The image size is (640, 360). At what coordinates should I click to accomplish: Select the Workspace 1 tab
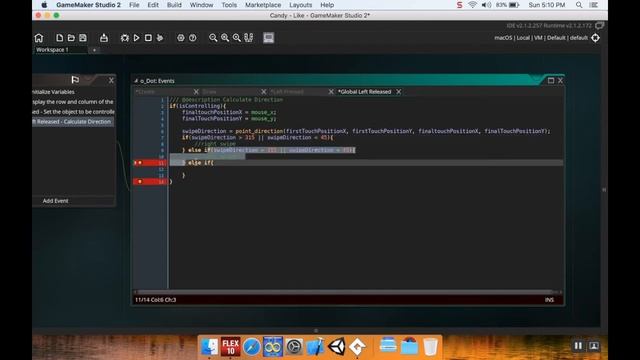(52, 50)
